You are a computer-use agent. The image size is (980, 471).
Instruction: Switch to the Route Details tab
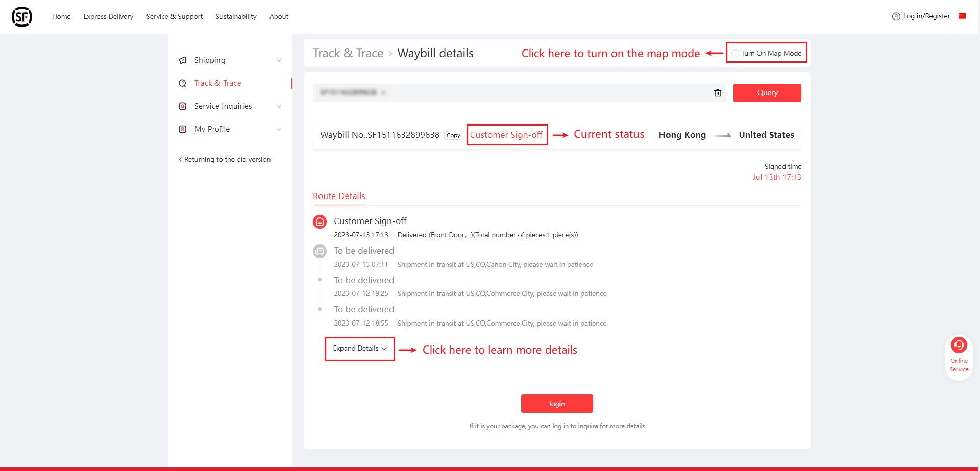coord(338,196)
